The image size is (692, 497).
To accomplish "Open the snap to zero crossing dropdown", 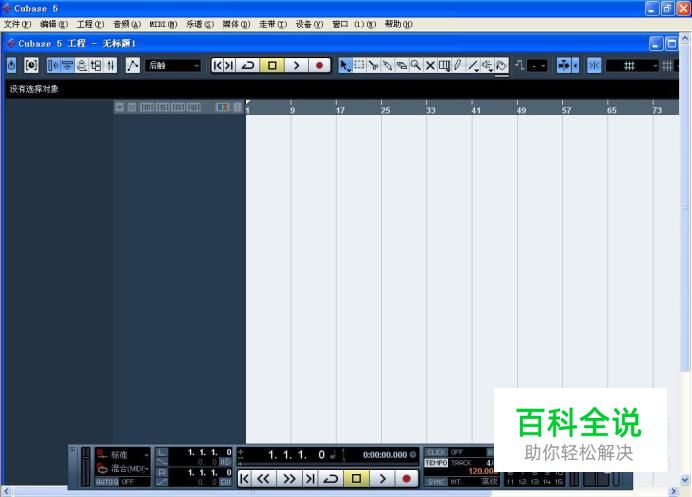I will pos(537,66).
